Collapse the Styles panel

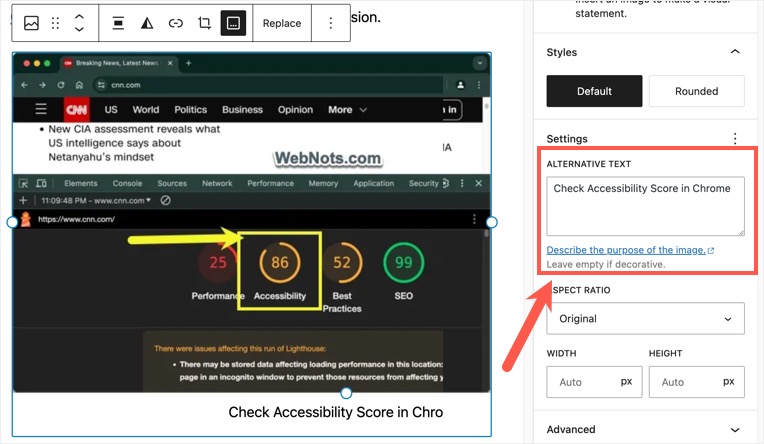point(735,52)
